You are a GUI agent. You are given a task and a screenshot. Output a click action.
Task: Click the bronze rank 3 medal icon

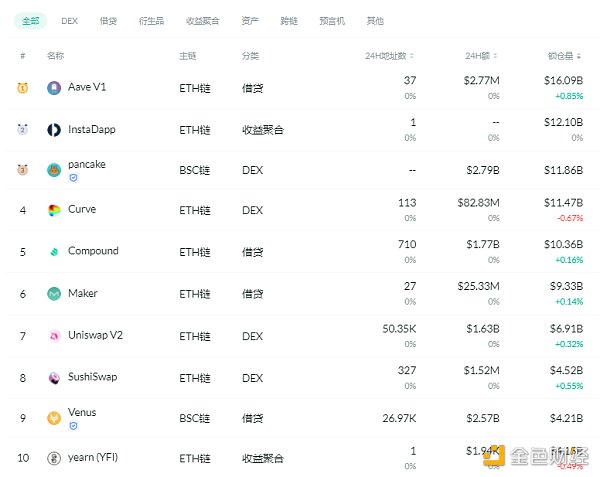coord(23,169)
